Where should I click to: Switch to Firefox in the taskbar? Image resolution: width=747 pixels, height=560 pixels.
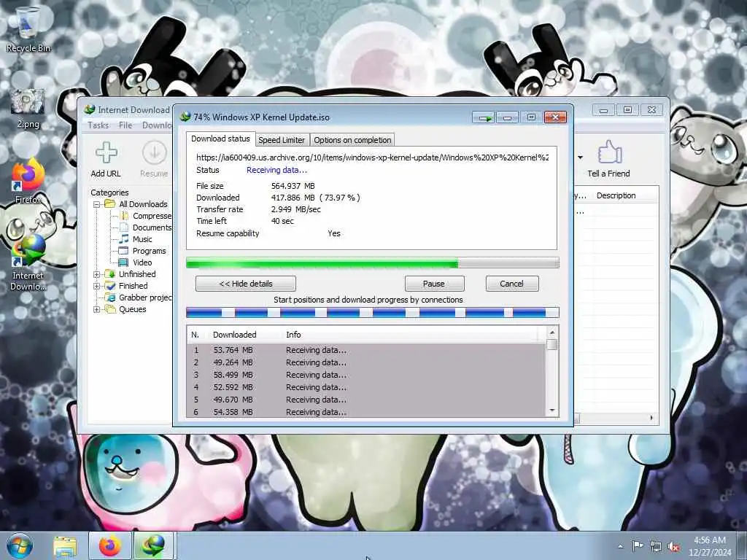tap(110, 545)
